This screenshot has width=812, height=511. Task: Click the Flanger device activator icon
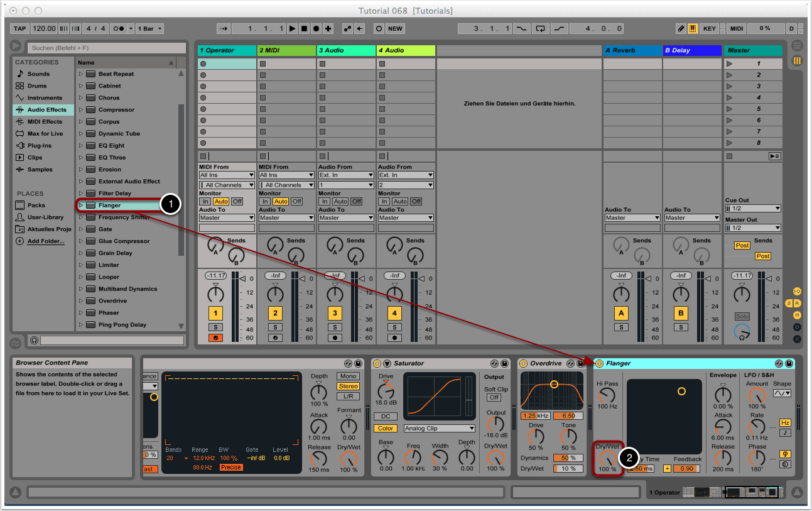pos(599,363)
